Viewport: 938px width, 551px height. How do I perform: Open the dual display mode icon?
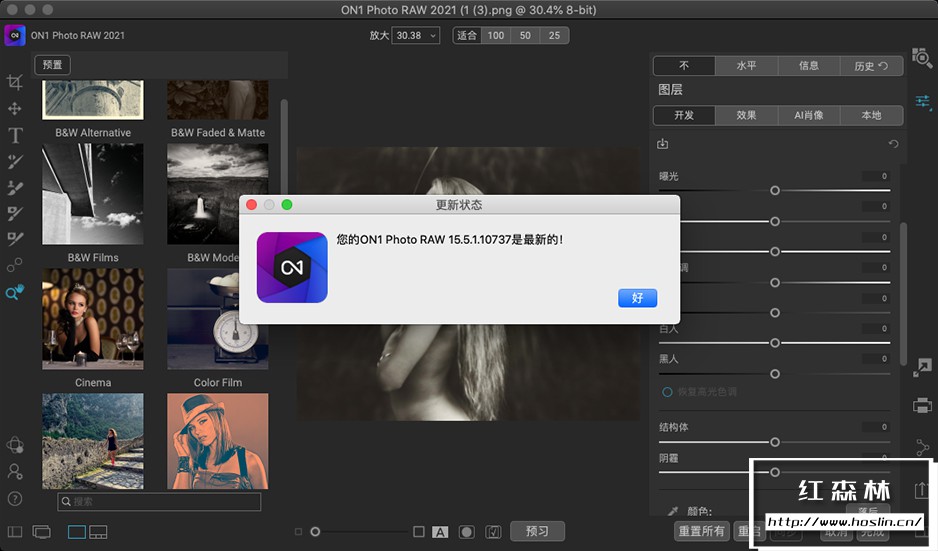point(42,531)
